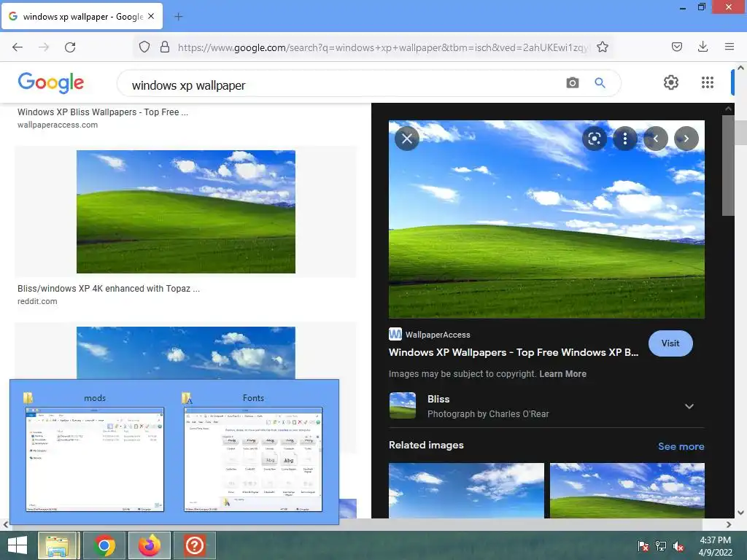Click Windows XP Bliss Wallpapers - Top Free caption

click(x=103, y=112)
